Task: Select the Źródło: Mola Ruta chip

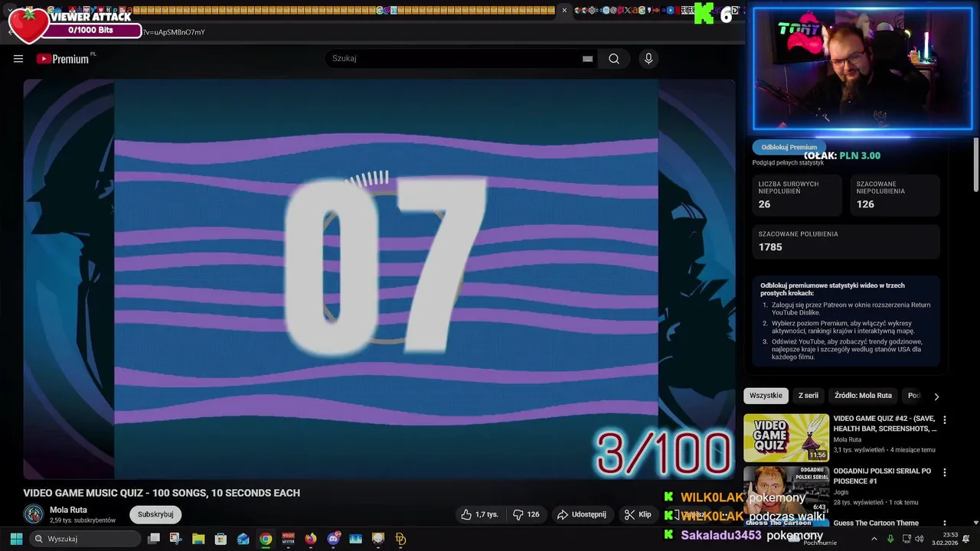Action: click(x=863, y=396)
